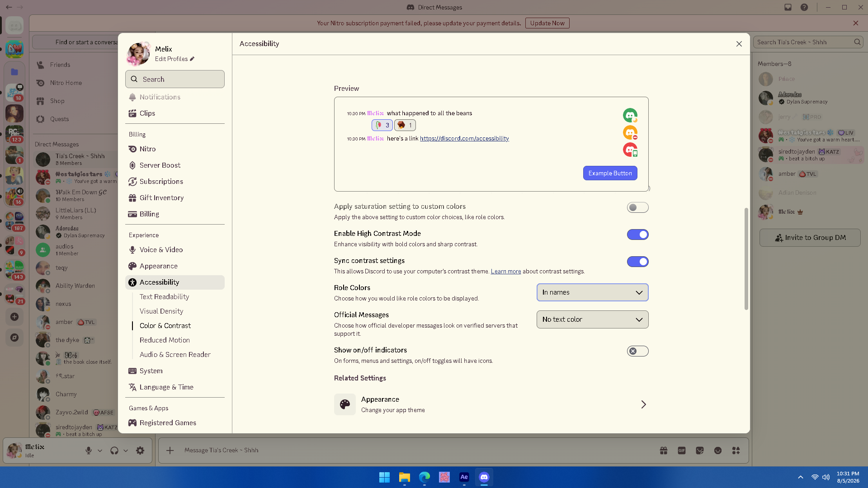The image size is (868, 488).
Task: Follow the discord.com/accessibility link
Action: (x=464, y=139)
